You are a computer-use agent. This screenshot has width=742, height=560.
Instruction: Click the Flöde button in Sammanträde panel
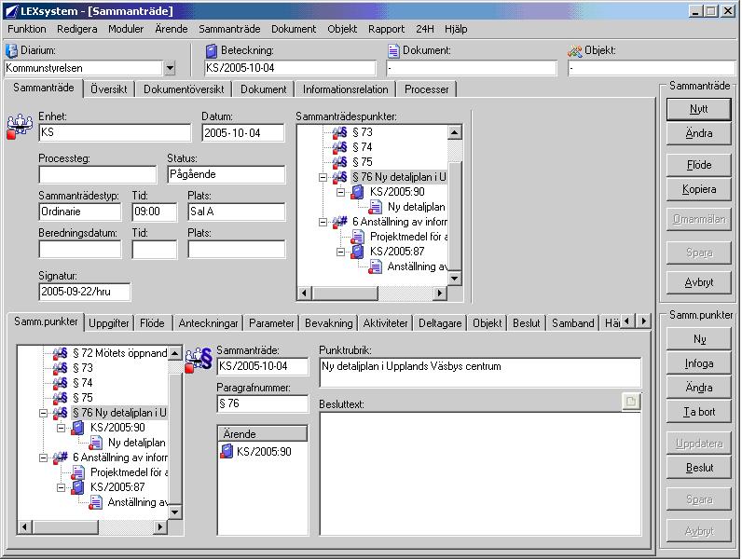(698, 165)
